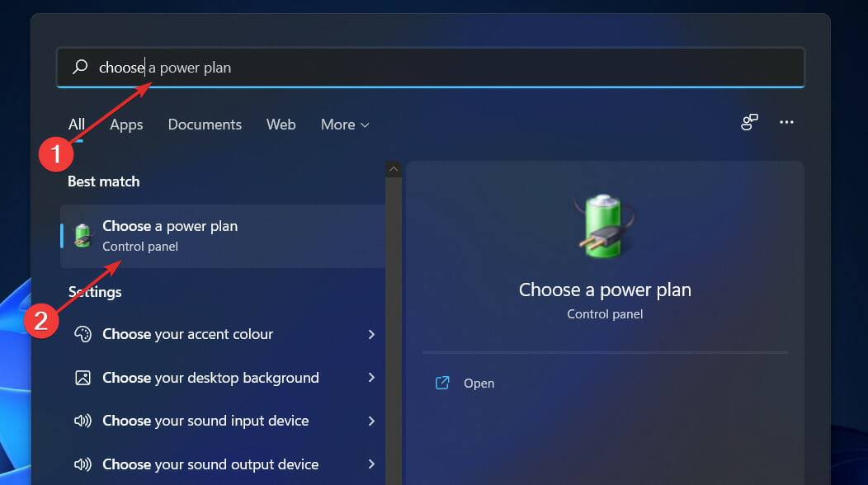Screen dimensions: 868x485
Task: Click the user account icon near top right
Action: click(749, 121)
